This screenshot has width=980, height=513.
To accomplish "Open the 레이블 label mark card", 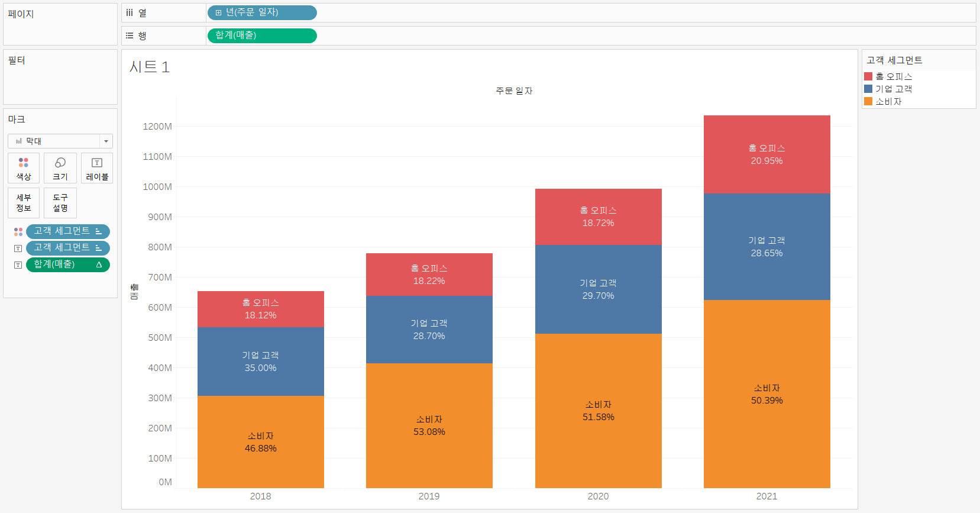I will pyautogui.click(x=97, y=168).
